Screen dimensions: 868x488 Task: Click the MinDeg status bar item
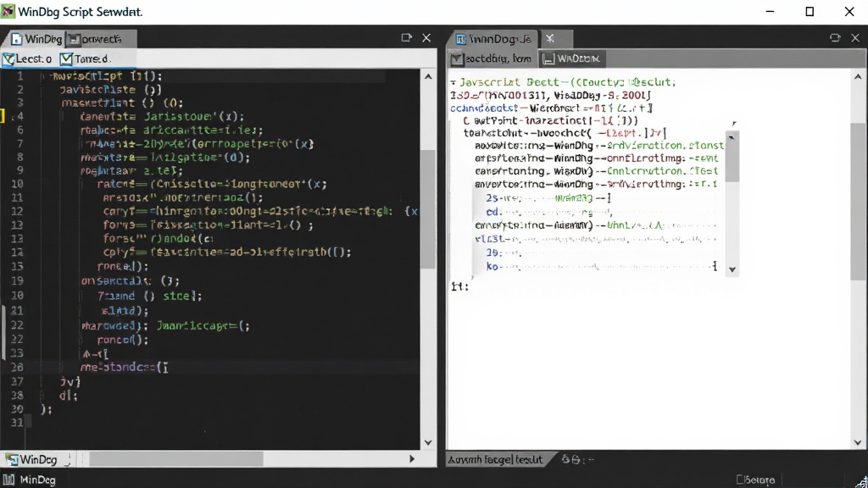click(37, 480)
